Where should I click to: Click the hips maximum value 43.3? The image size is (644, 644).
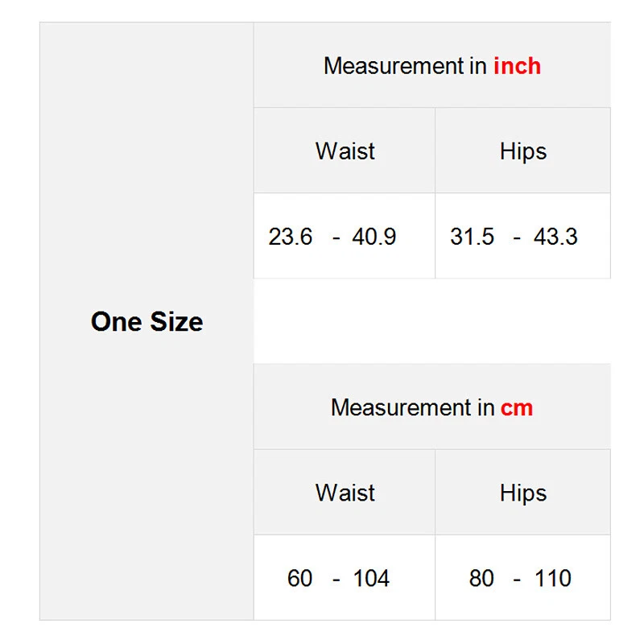pyautogui.click(x=555, y=237)
